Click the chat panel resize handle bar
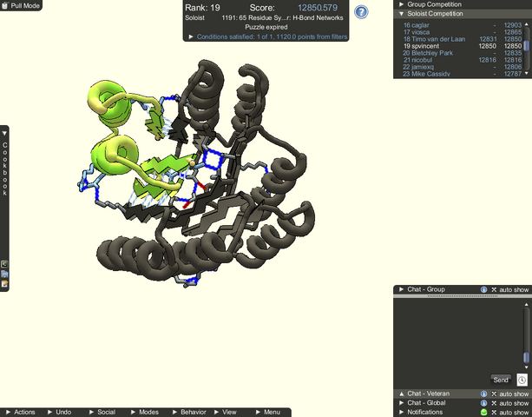This screenshot has width=532, height=417. [x=463, y=296]
